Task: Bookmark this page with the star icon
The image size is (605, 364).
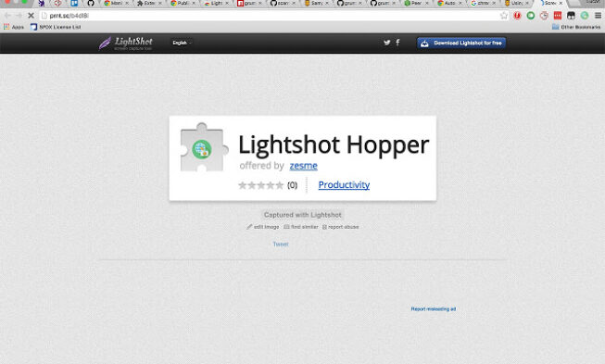Action: click(504, 16)
